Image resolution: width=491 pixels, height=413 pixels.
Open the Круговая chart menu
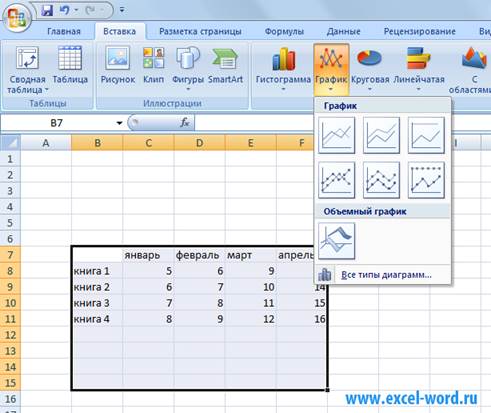tap(370, 69)
